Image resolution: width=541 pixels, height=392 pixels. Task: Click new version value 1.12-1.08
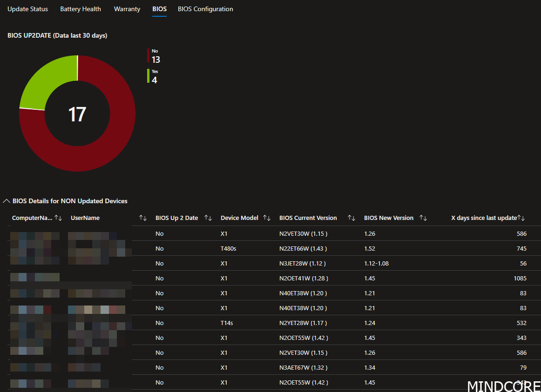click(x=377, y=263)
